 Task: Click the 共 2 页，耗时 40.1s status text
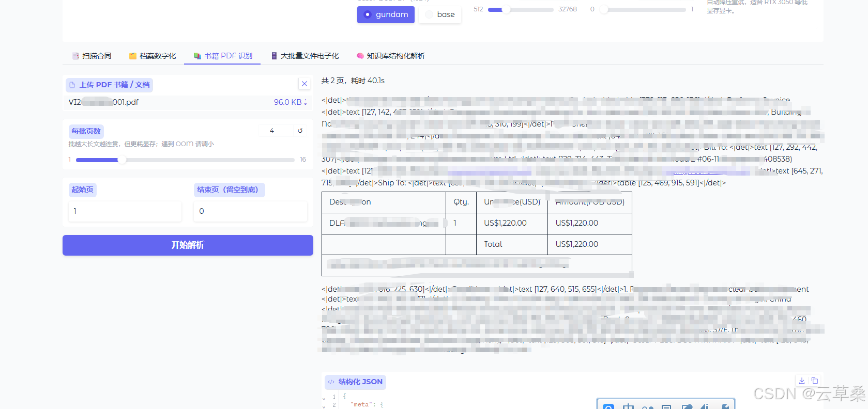pyautogui.click(x=353, y=81)
